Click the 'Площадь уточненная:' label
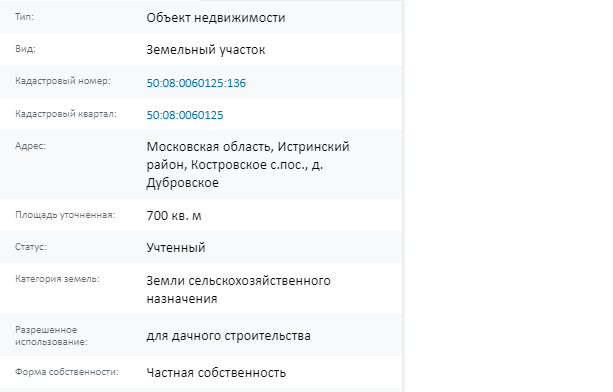This screenshot has width=613, height=392. (x=65, y=215)
